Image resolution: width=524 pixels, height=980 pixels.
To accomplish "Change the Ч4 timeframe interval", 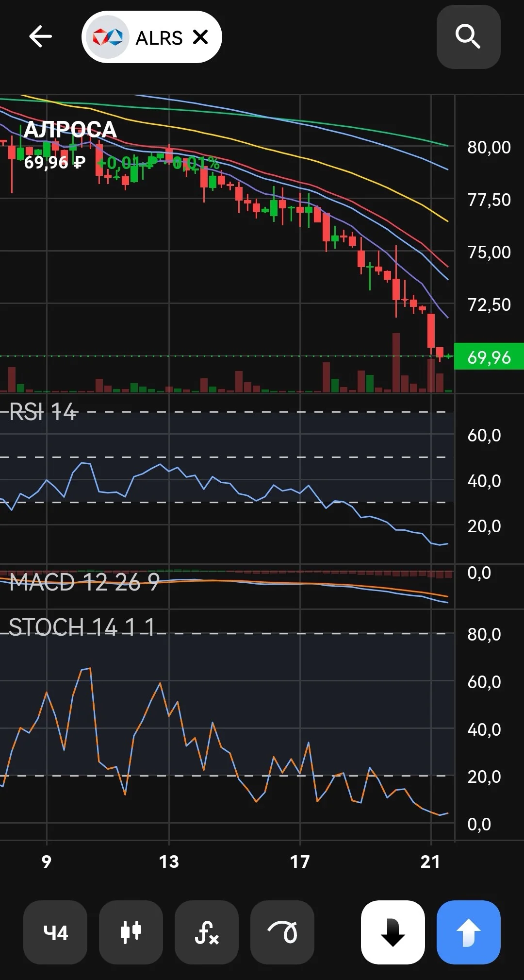I will coord(55,932).
